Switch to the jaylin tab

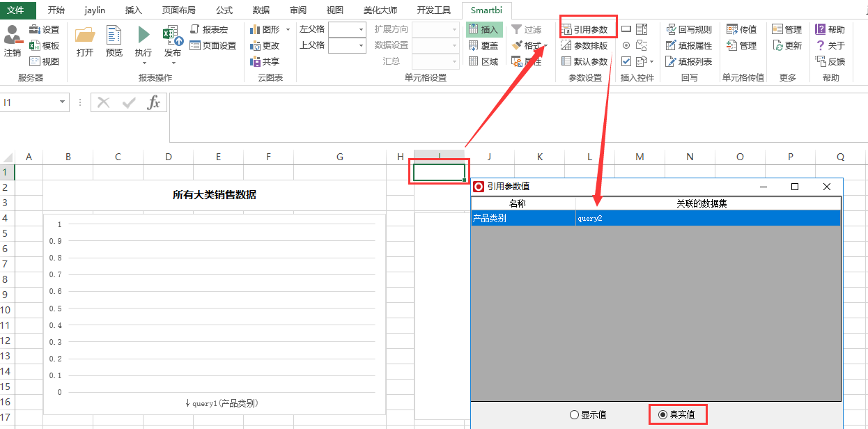click(x=95, y=10)
